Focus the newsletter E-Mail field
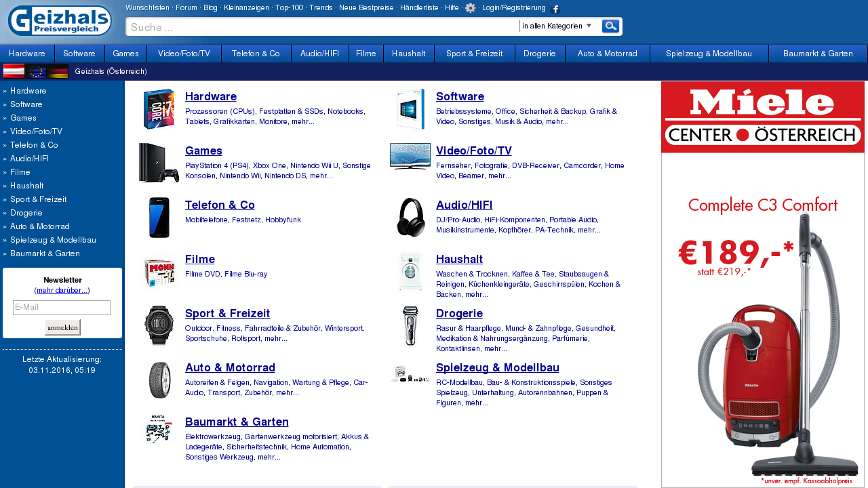The image size is (868, 488). (62, 308)
